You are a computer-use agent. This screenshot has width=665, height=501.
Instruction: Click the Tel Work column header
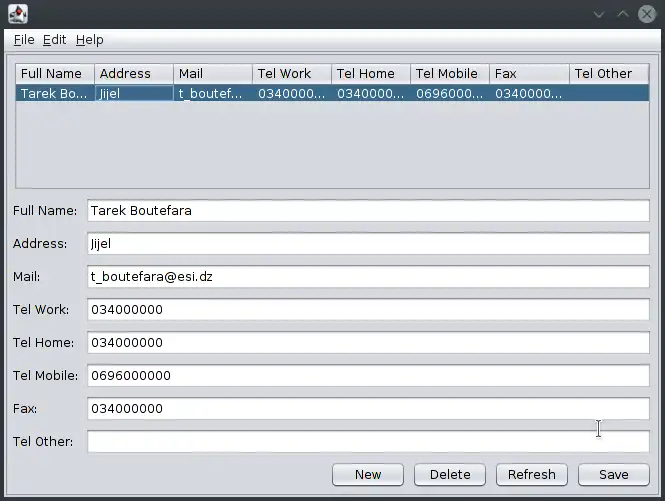(x=292, y=74)
